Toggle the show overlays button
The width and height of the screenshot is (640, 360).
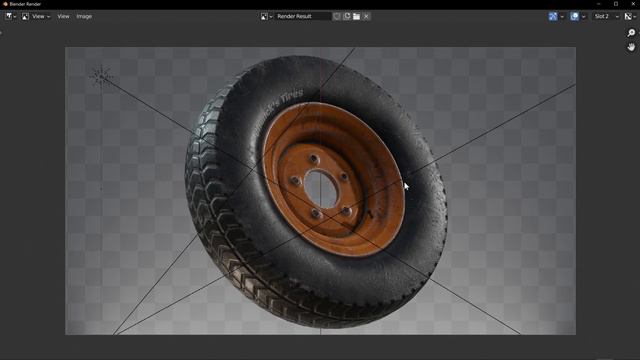pyautogui.click(x=574, y=16)
